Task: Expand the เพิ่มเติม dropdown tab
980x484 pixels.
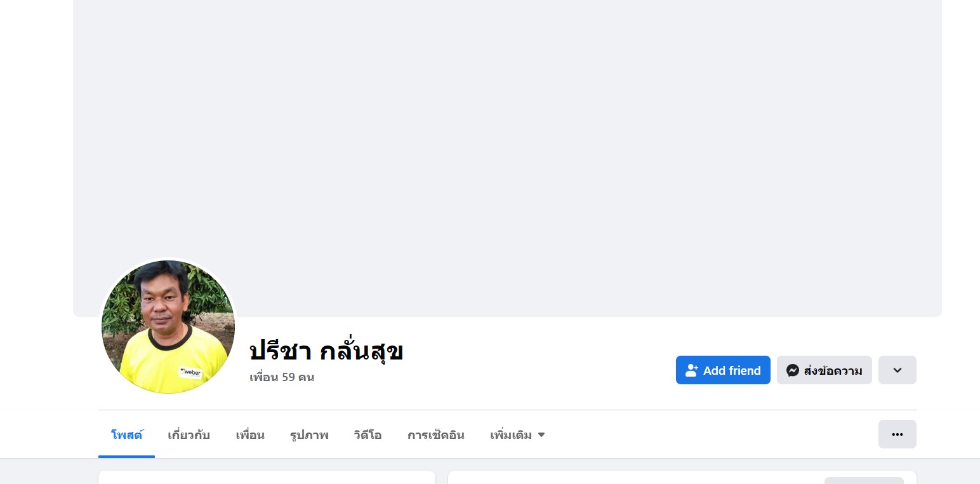Action: coord(511,435)
